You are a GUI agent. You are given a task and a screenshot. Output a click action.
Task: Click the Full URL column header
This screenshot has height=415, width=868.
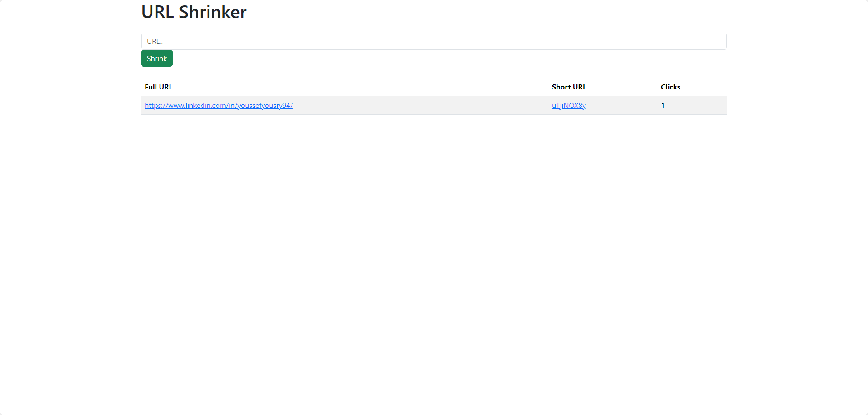tap(159, 87)
